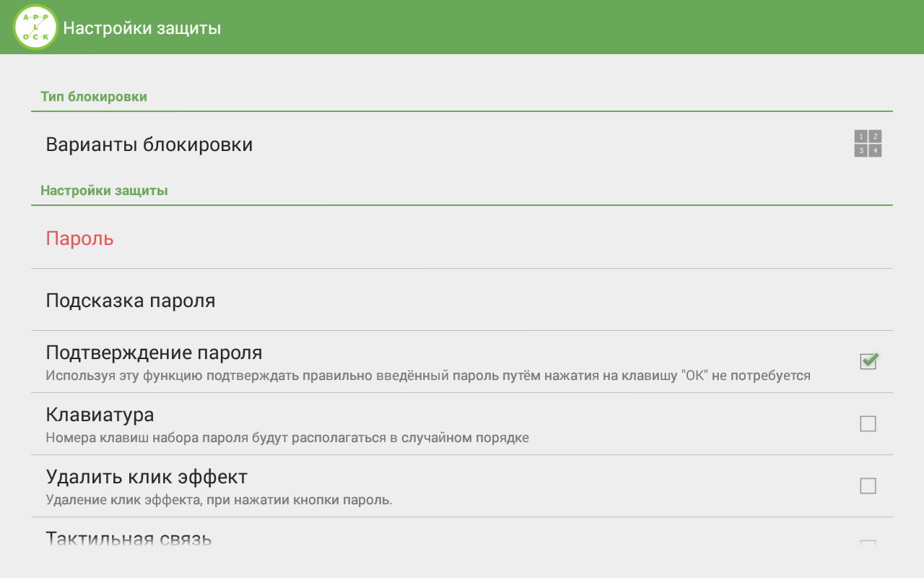Click the green top action bar

(x=462, y=27)
